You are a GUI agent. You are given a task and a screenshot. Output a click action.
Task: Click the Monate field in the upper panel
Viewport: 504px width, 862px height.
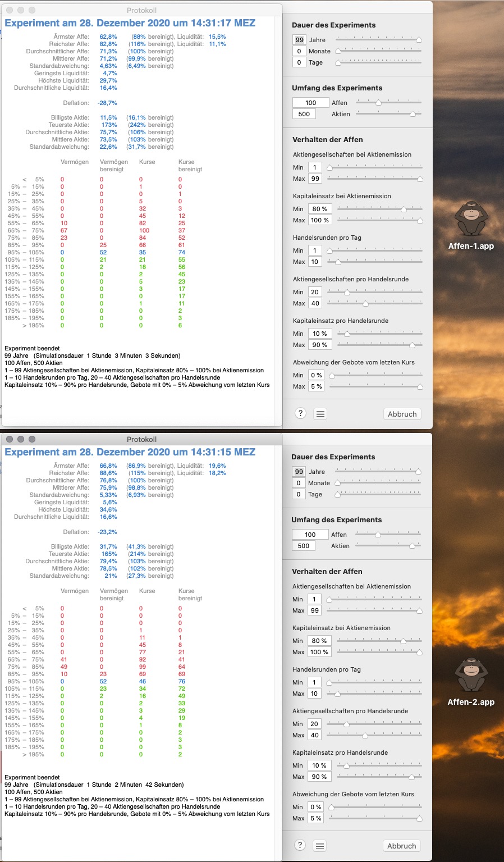point(299,51)
